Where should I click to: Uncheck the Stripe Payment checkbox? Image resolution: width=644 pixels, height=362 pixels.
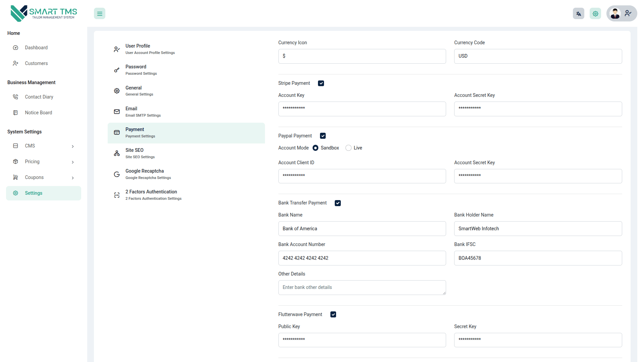click(321, 83)
